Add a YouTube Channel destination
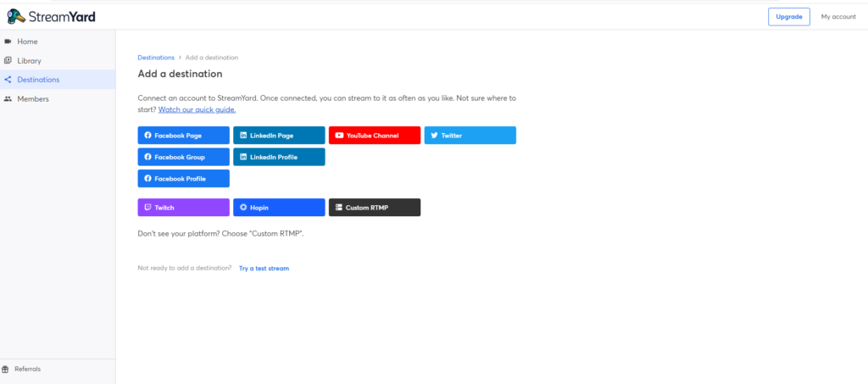Viewport: 868px width, 384px height. tap(374, 135)
